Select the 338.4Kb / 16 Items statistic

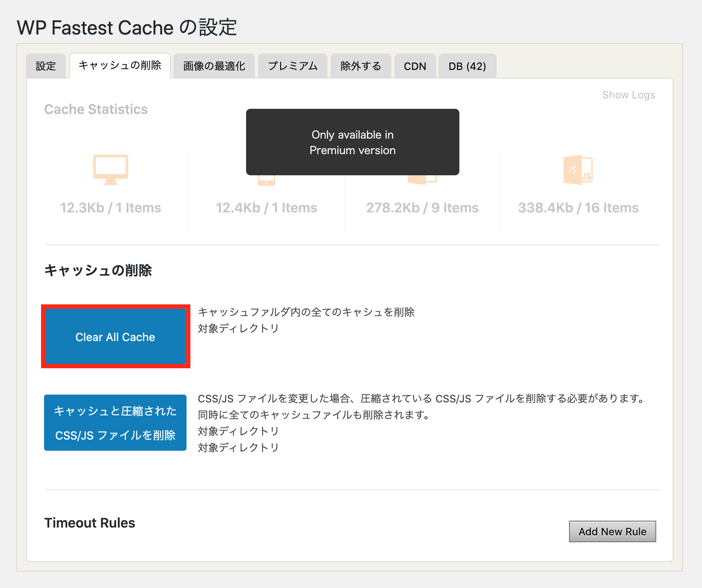[x=578, y=208]
